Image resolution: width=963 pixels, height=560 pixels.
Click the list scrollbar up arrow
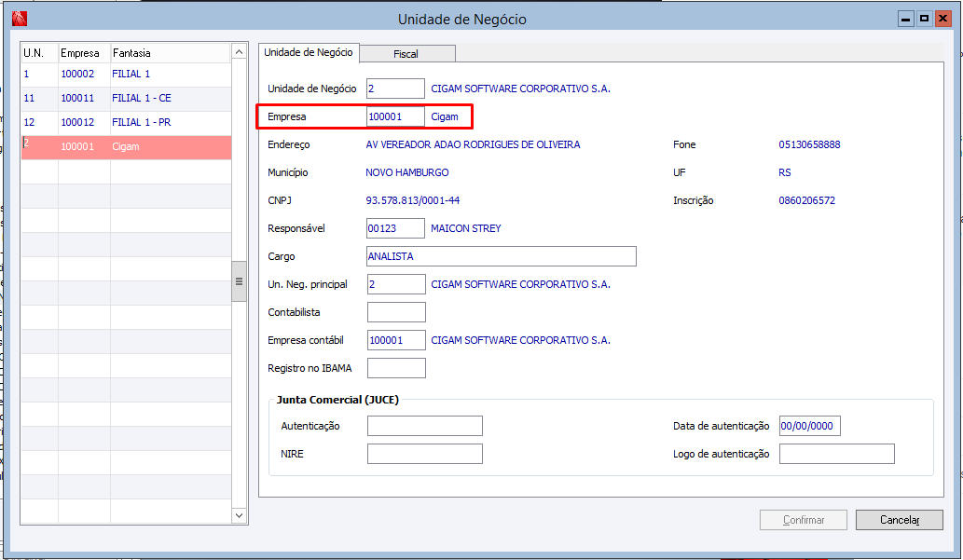pos(239,52)
